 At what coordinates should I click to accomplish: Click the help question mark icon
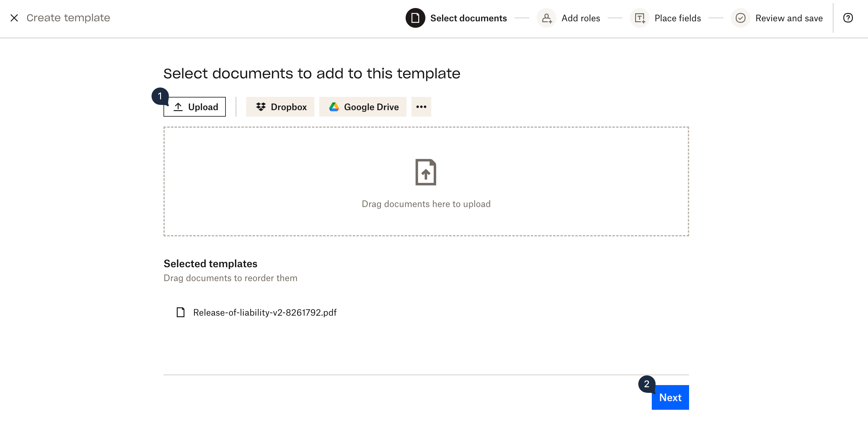click(848, 17)
